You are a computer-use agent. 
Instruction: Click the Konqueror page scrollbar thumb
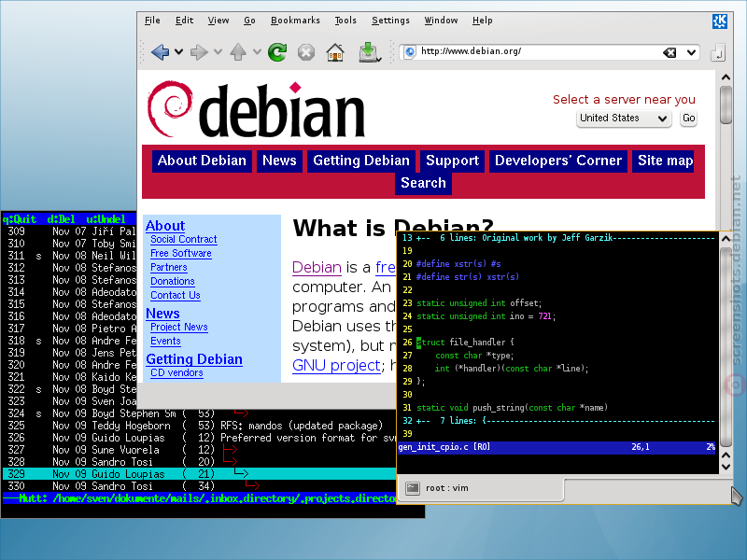(726, 105)
